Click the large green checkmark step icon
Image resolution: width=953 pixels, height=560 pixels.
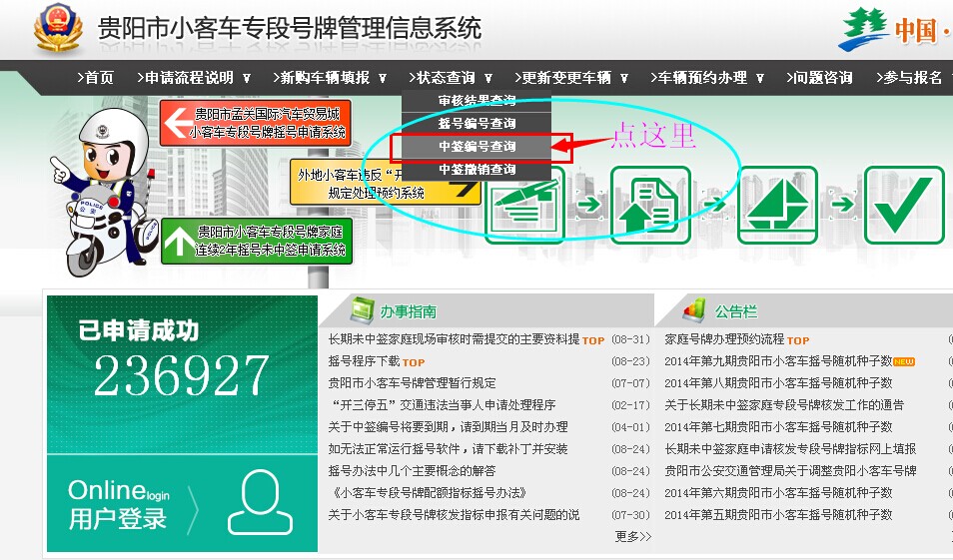pyautogui.click(x=903, y=204)
